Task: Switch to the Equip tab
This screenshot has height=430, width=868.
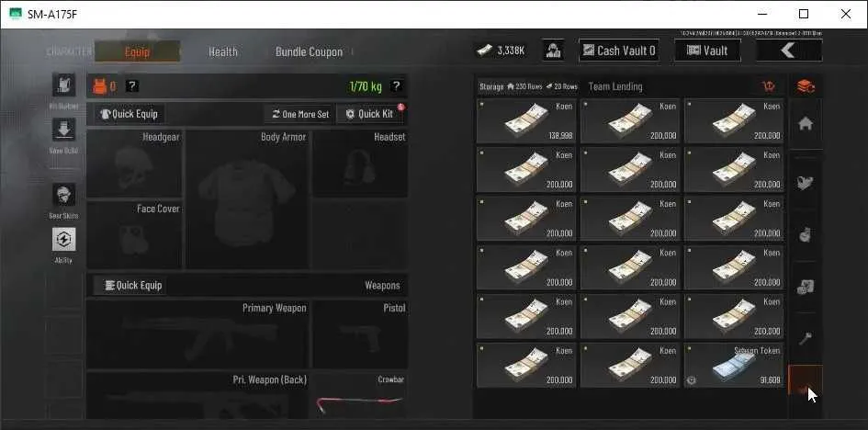Action: tap(137, 51)
